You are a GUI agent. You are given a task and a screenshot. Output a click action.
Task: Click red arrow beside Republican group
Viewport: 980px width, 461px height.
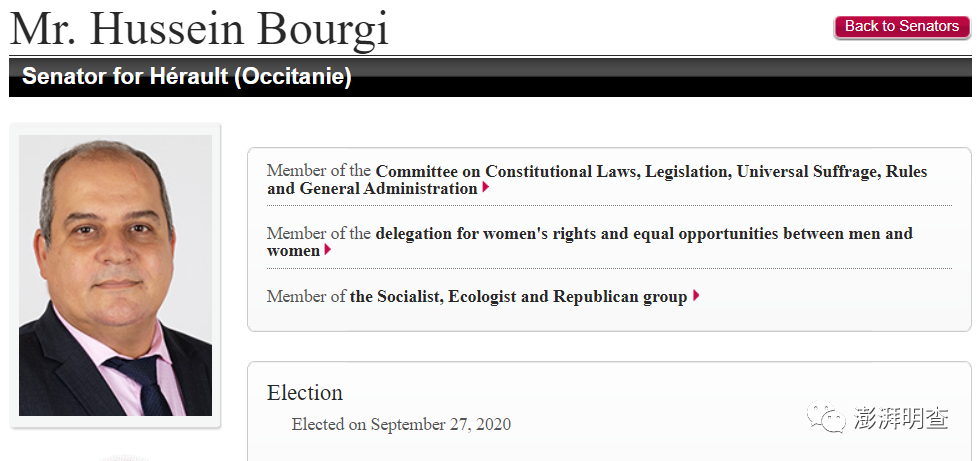pyautogui.click(x=696, y=296)
